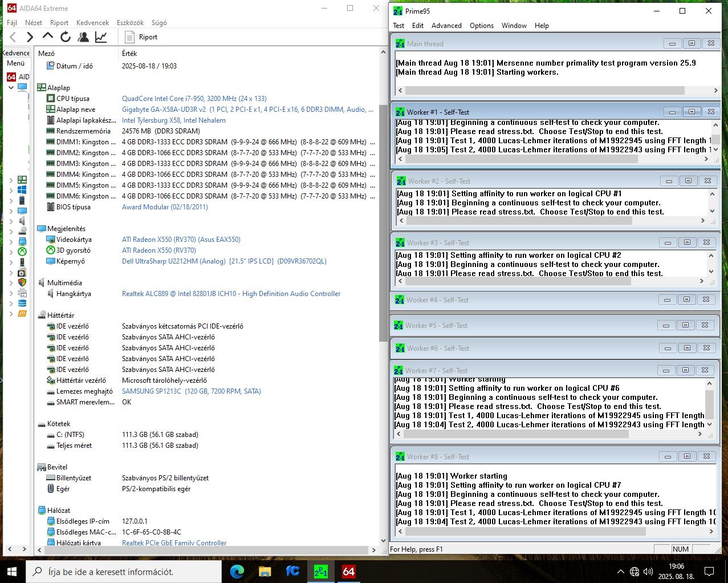728x583 pixels.
Task: Open QuadCore Intel Core i7-950 link
Action: pyautogui.click(x=194, y=99)
